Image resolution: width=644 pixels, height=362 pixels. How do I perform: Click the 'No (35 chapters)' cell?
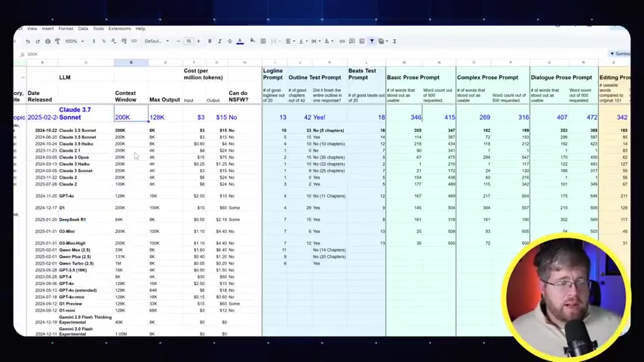pos(329,158)
